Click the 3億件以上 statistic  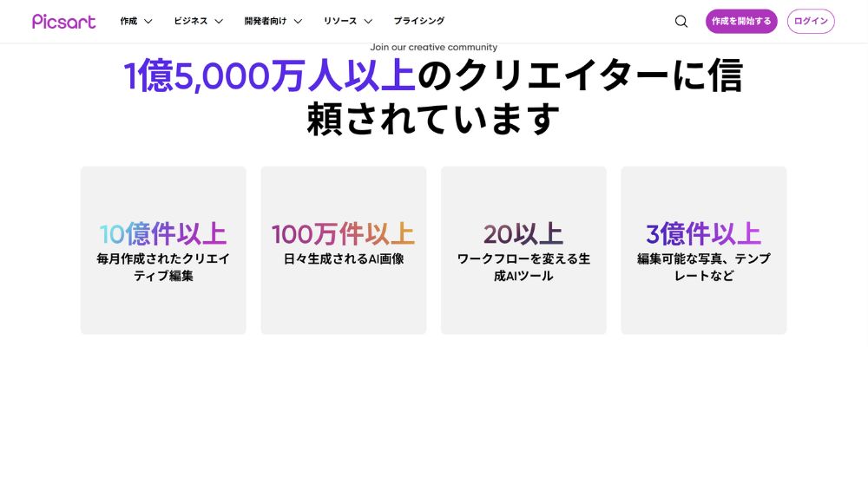tap(703, 233)
